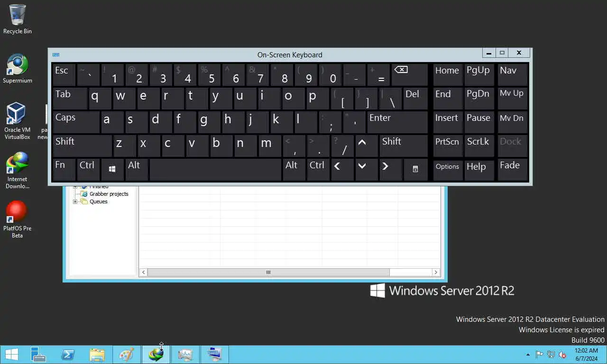
Task: Click the Options key on keyboard
Action: (448, 170)
